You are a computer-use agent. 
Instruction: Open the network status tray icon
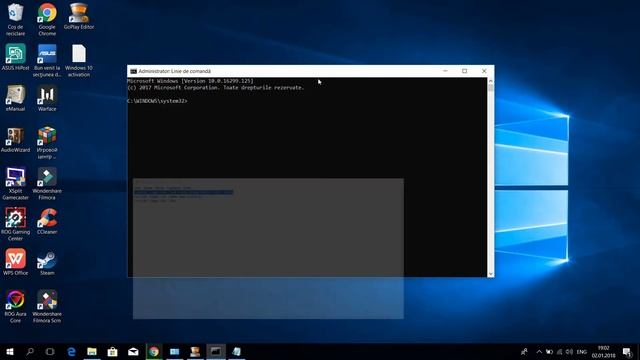[x=560, y=351]
